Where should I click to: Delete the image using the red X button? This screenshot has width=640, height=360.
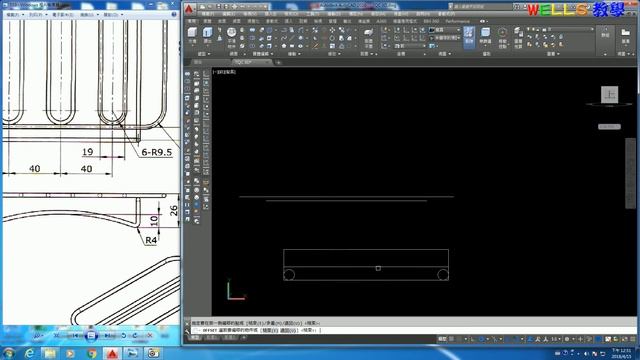click(x=150, y=336)
